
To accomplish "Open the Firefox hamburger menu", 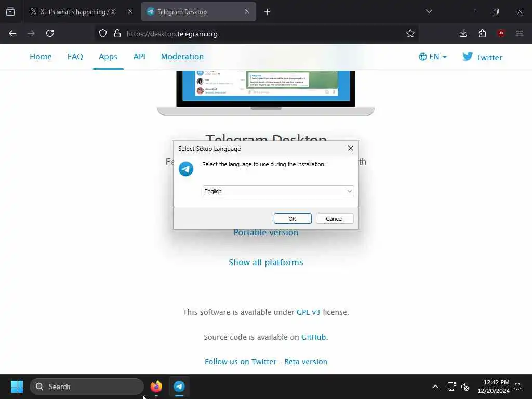I will (520, 33).
